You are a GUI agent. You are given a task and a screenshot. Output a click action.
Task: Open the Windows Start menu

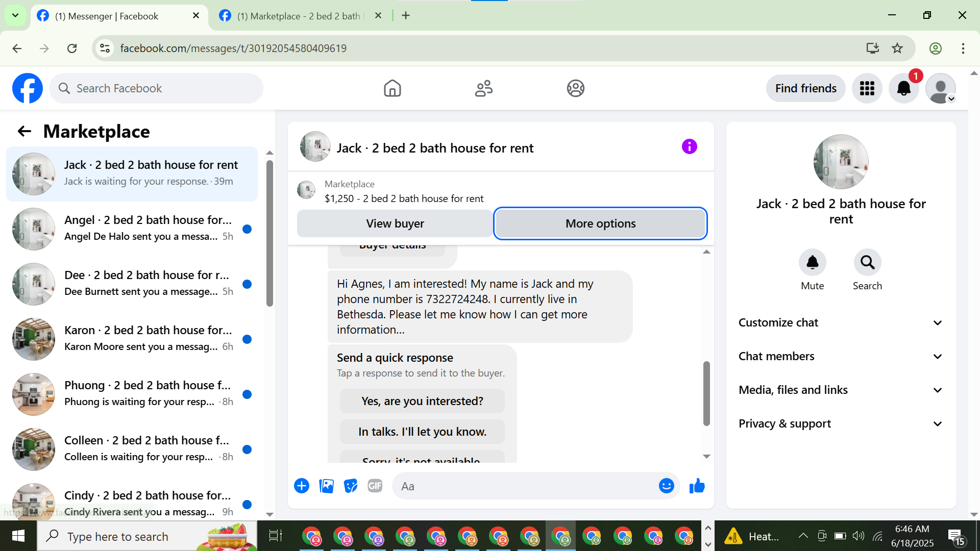[x=18, y=536]
